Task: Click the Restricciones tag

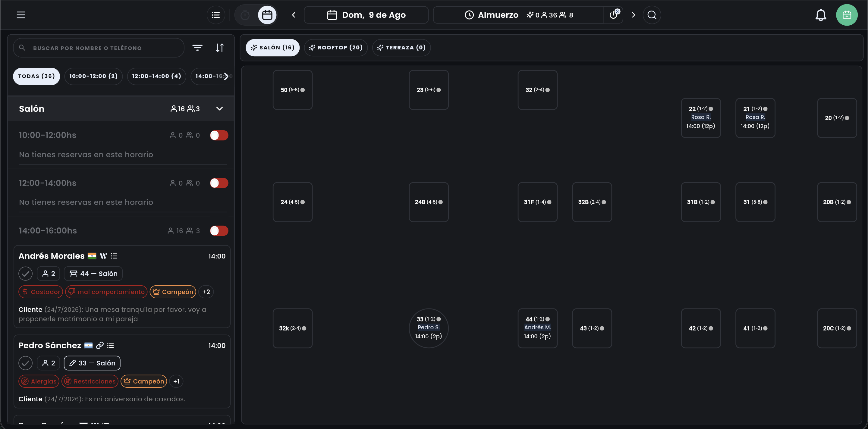Action: click(x=90, y=381)
